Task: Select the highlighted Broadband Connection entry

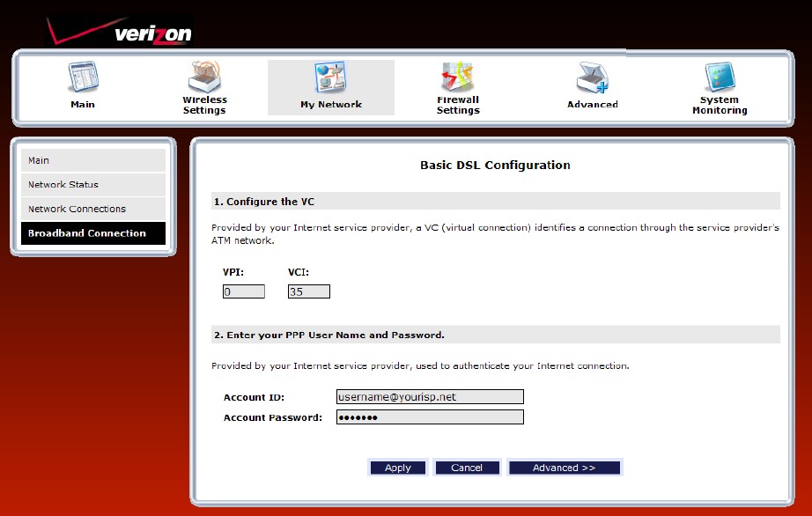Action: 92,232
